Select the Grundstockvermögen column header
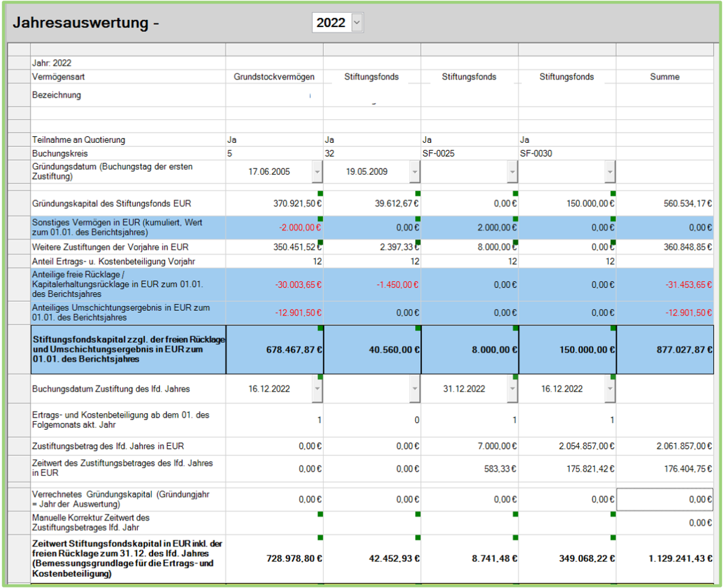Image resolution: width=724 pixels, height=588 pixels. coord(274,77)
